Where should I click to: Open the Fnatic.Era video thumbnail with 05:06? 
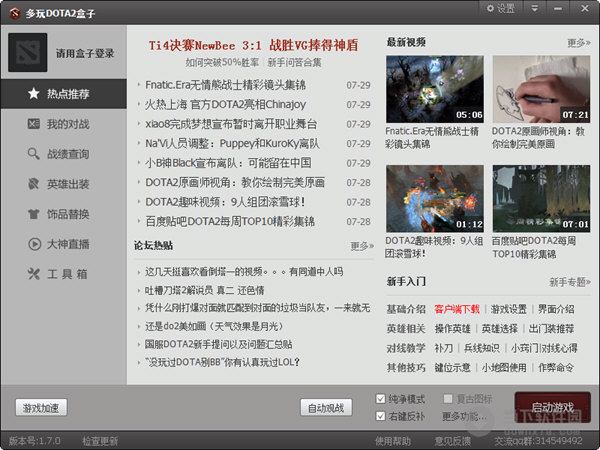point(435,89)
